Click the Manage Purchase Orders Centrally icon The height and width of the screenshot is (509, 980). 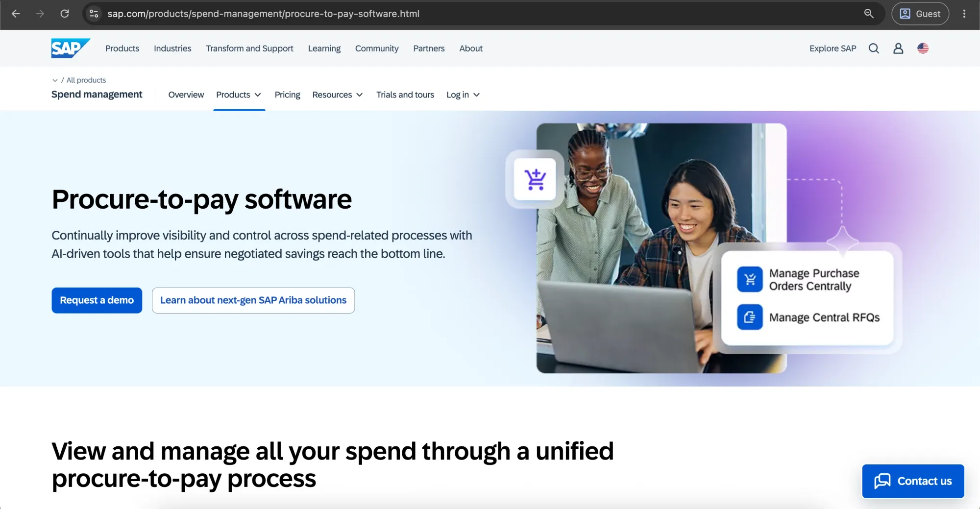click(750, 279)
